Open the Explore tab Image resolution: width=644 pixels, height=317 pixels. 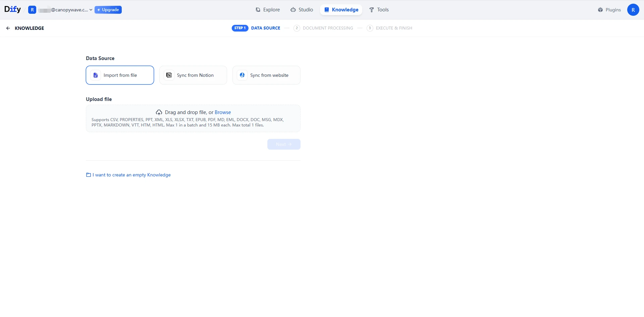(268, 10)
